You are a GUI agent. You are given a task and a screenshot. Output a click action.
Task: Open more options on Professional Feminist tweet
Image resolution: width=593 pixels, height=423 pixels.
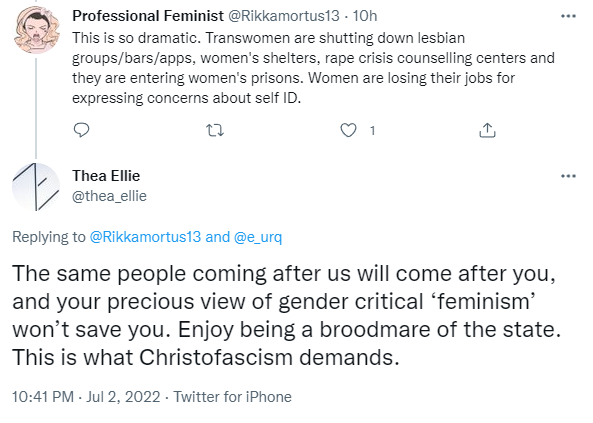click(568, 16)
